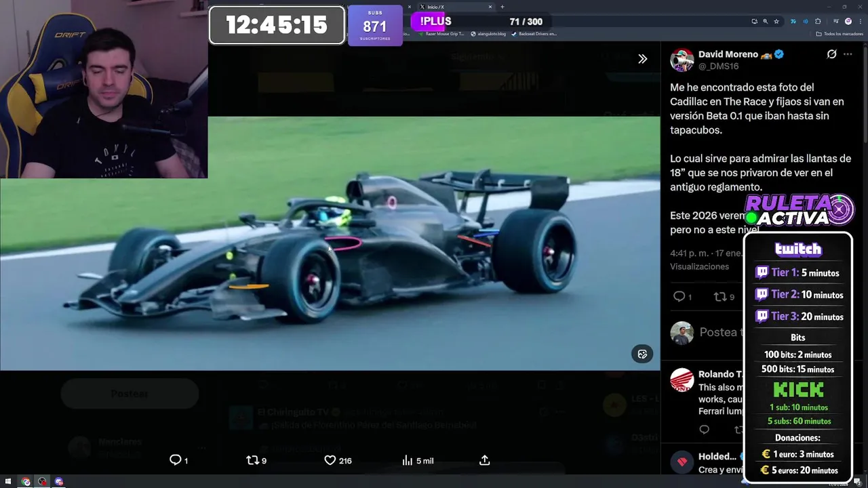Open 'Backseat Drivers en...' bookmark

click(534, 33)
